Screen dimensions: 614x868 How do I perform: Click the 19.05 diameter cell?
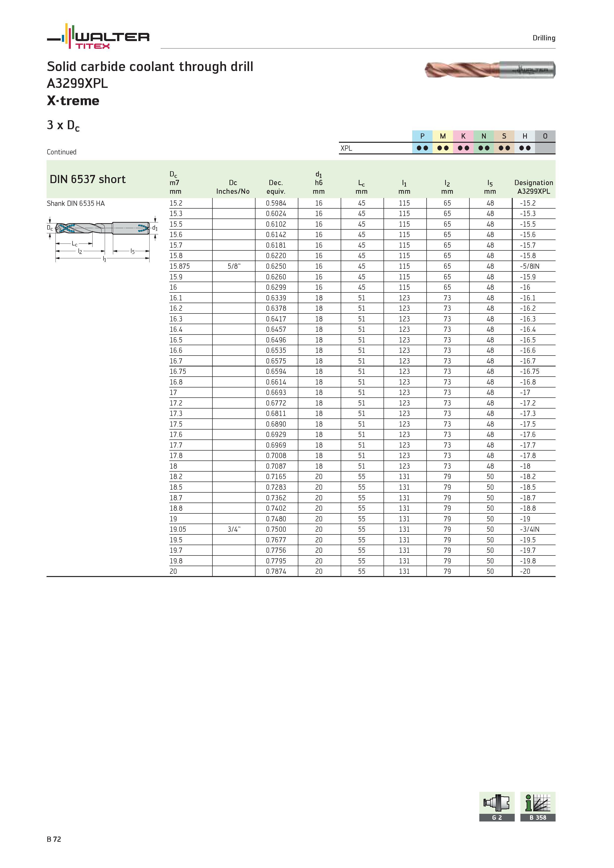(x=178, y=529)
